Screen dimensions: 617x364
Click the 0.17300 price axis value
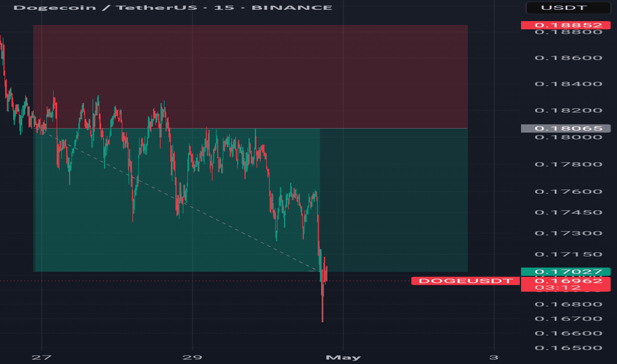click(x=568, y=234)
